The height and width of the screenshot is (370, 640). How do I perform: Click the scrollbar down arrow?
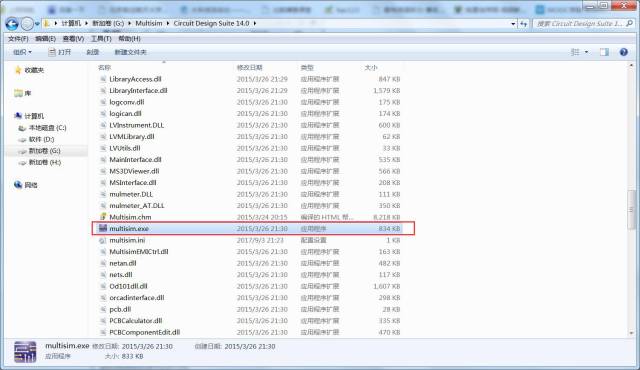pyautogui.click(x=631, y=333)
